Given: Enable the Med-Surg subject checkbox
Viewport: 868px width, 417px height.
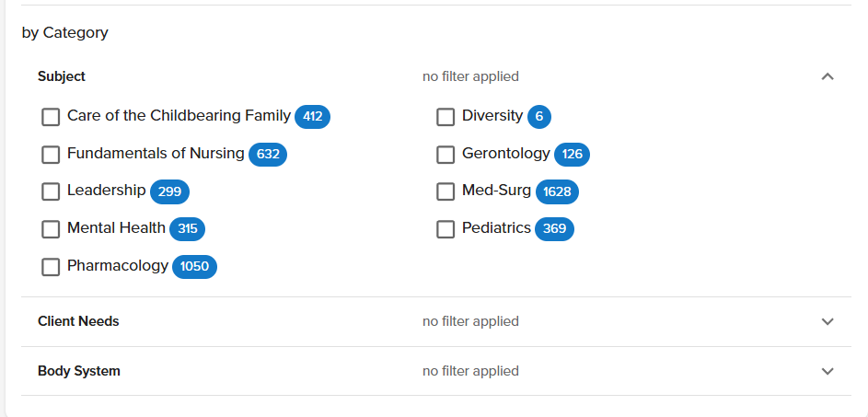Looking at the screenshot, I should (x=446, y=191).
